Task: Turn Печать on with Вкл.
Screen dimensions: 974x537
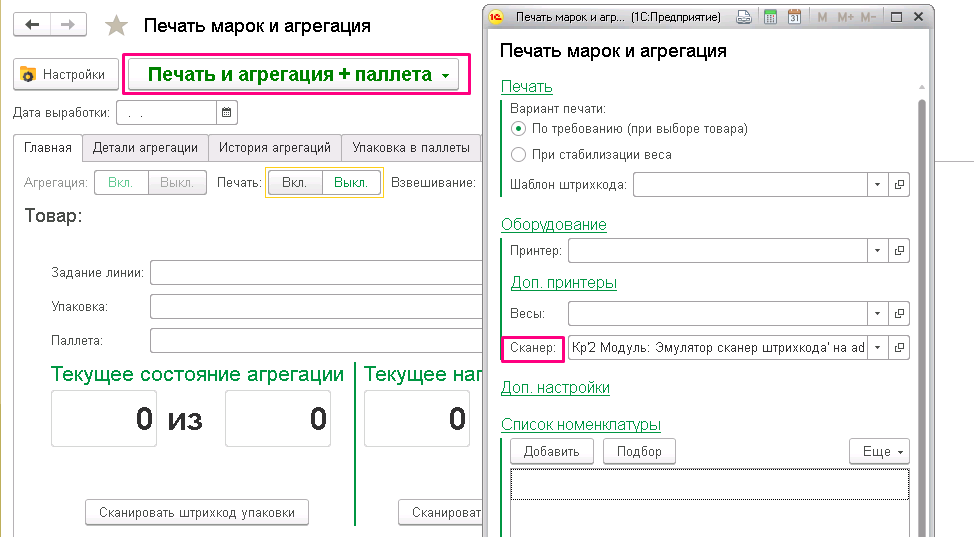Action: [294, 183]
